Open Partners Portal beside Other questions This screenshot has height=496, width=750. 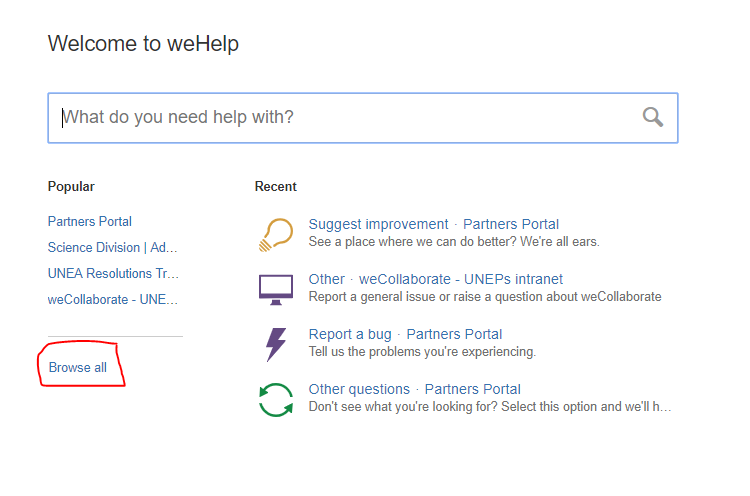[473, 389]
